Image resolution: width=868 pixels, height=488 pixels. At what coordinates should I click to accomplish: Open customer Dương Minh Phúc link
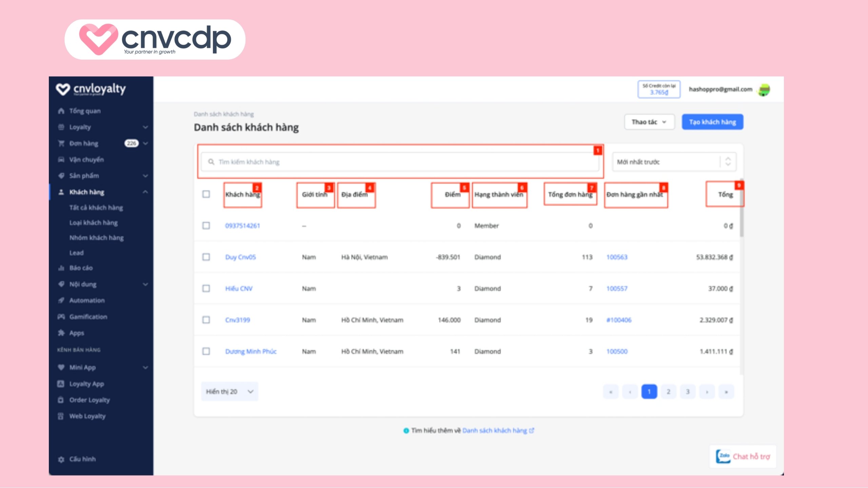pyautogui.click(x=251, y=351)
